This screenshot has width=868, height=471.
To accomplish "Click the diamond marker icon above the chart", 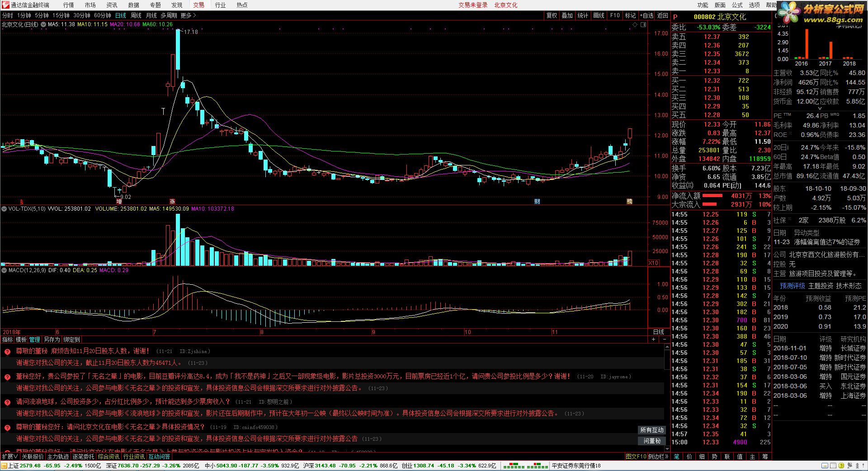I will click(x=635, y=24).
